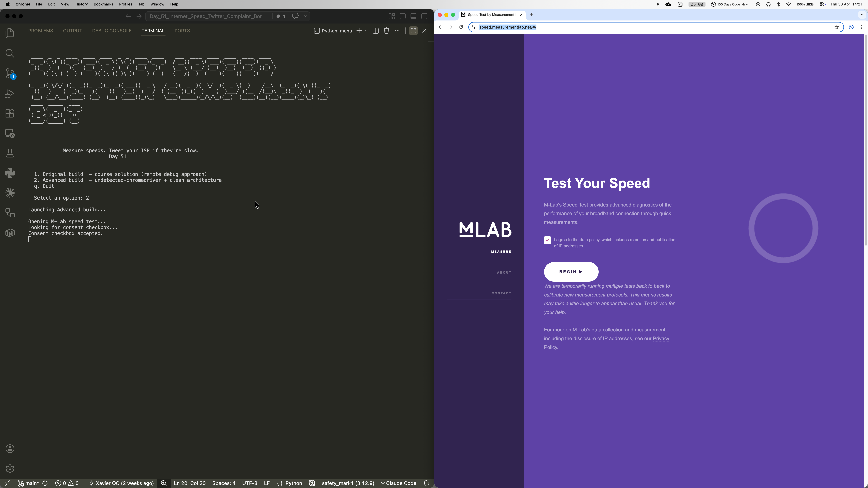Click the zoom magnifier icon in status bar
868x488 pixels.
coord(164,483)
